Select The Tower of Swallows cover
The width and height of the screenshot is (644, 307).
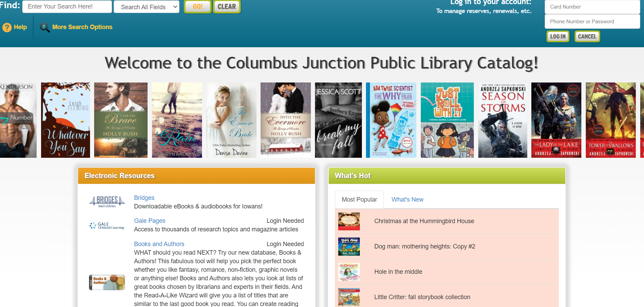click(611, 120)
